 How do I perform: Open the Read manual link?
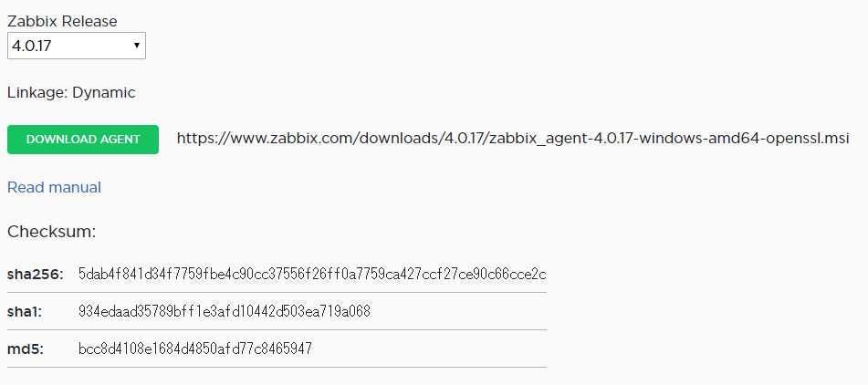[x=54, y=188]
